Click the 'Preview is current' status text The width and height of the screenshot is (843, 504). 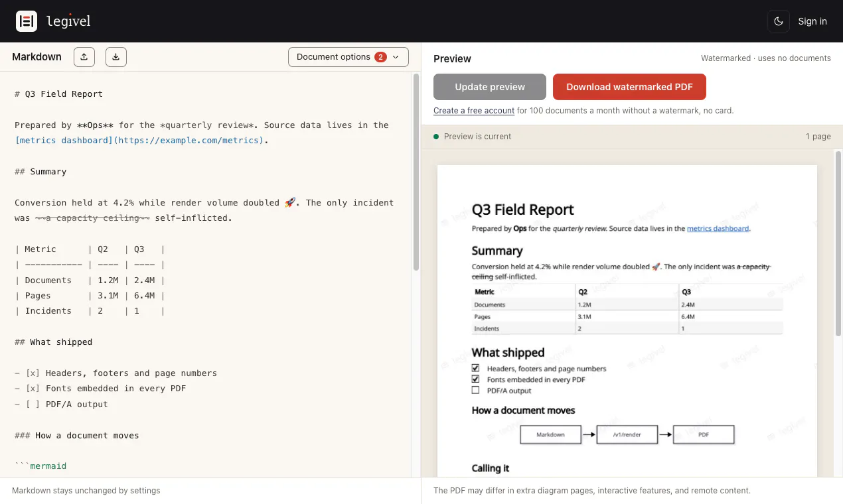(x=477, y=137)
